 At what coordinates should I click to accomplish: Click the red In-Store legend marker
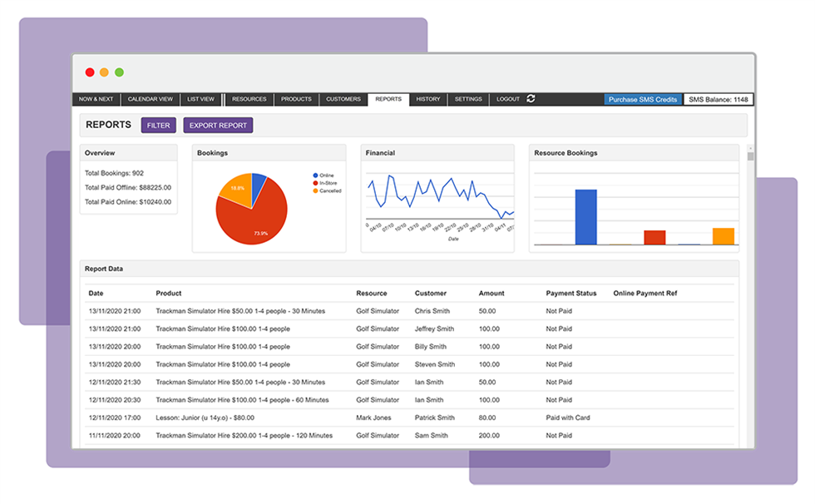(315, 183)
